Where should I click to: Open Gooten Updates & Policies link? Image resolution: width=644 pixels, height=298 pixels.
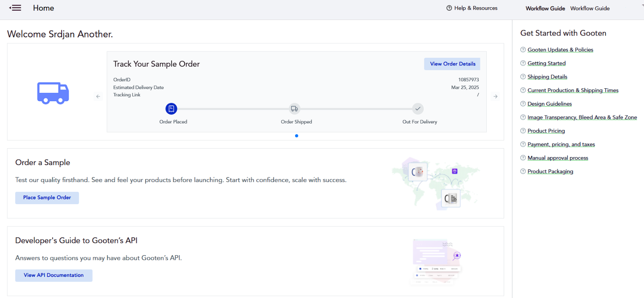[x=560, y=50]
